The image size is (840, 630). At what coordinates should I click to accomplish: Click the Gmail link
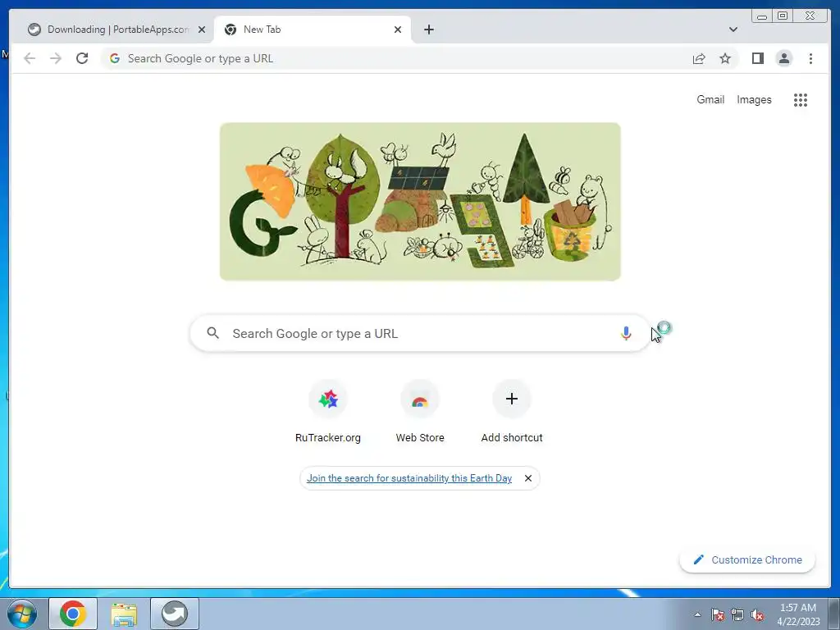710,99
